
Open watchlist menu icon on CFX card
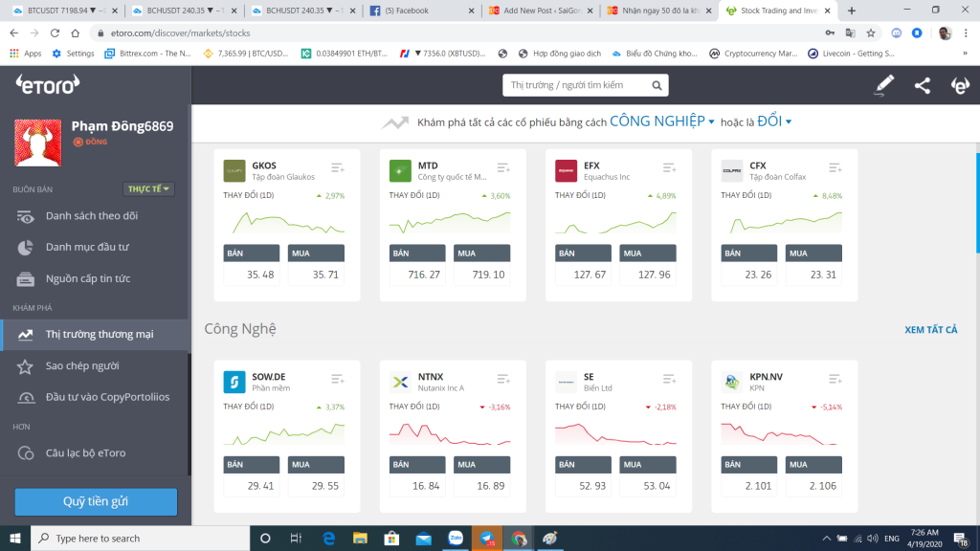click(x=835, y=168)
